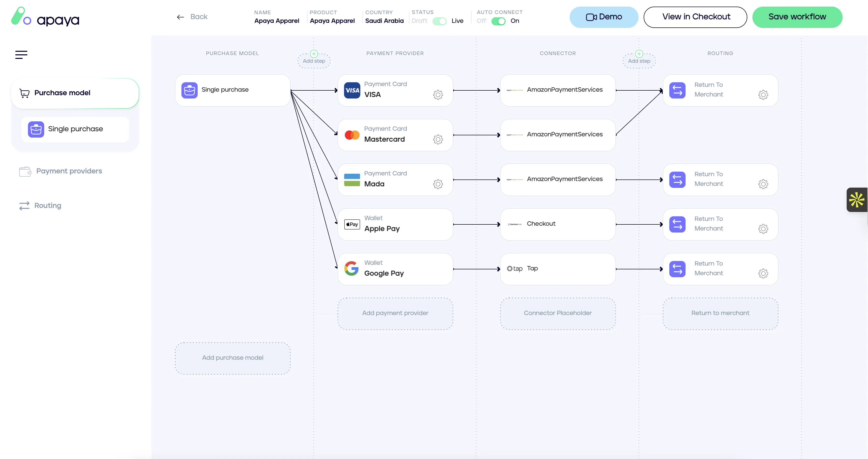Open gear on Apple Pay row Return To Merchant
This screenshot has height=459, width=868.
(763, 229)
